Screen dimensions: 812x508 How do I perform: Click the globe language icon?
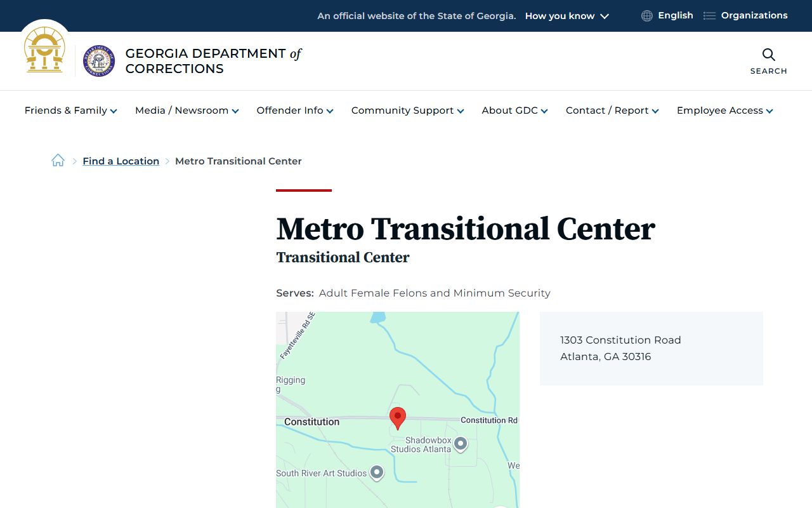click(647, 16)
